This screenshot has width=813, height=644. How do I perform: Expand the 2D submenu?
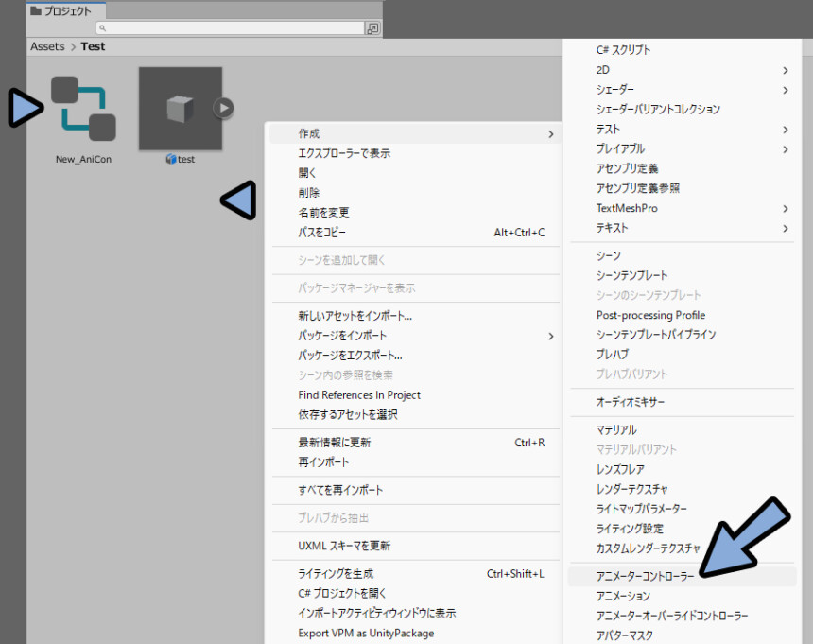point(682,70)
